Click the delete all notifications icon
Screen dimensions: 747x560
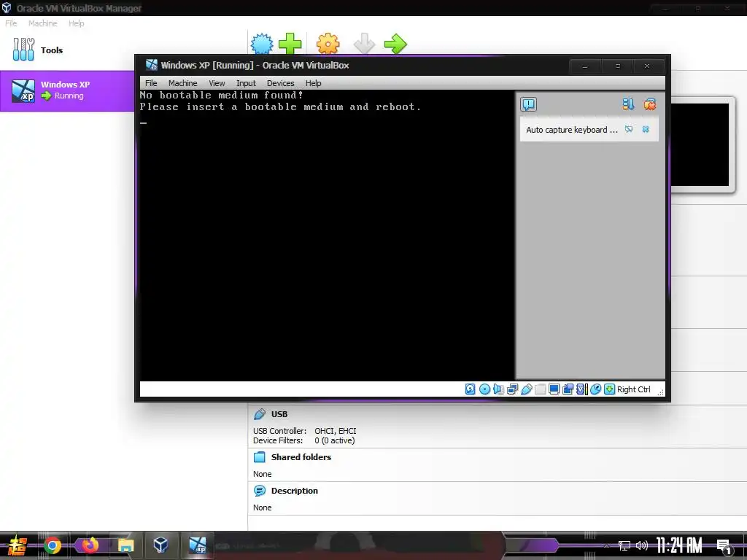650,104
